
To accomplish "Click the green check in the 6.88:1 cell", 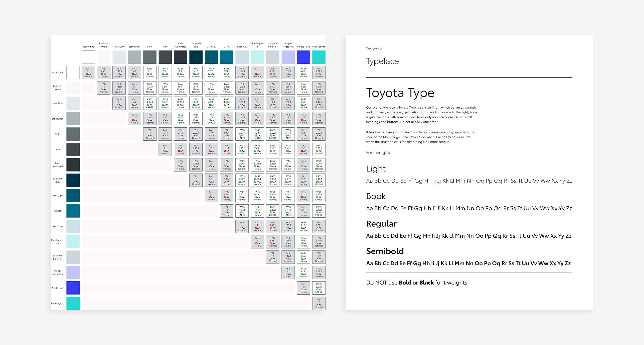I will coord(302,74).
